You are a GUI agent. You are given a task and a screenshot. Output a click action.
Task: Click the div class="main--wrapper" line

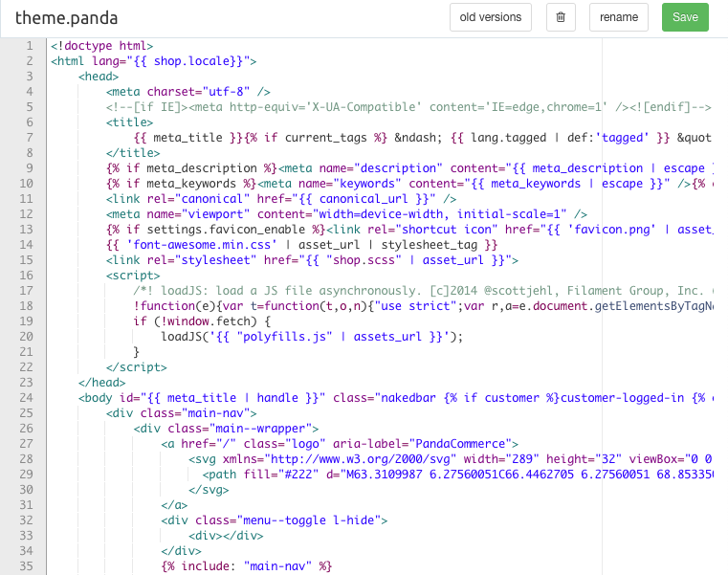(226, 430)
